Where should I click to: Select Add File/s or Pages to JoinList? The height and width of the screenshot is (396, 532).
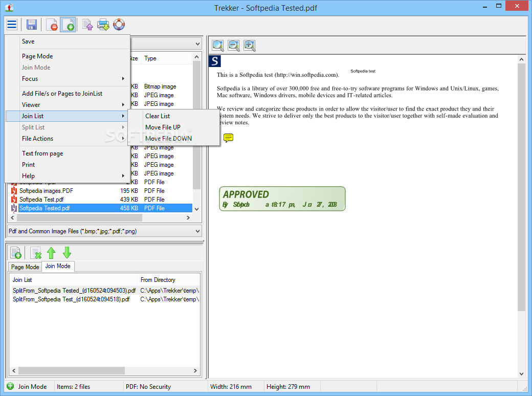pos(68,93)
